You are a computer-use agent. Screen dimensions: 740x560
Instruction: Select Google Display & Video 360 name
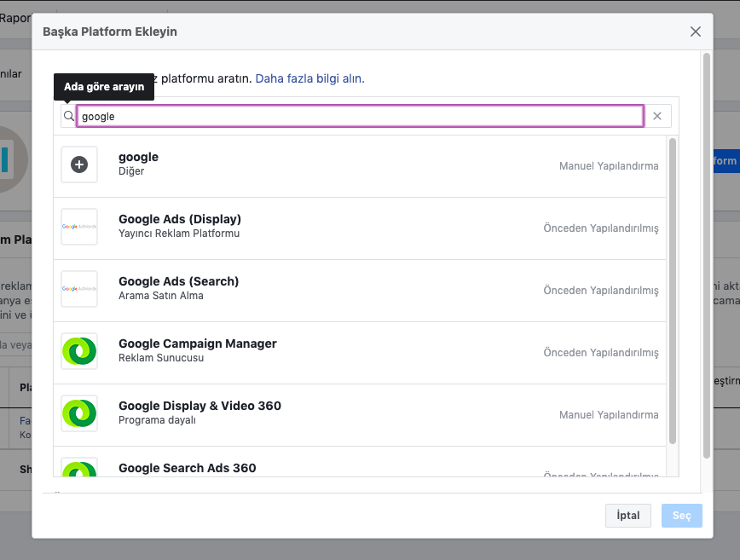(199, 407)
